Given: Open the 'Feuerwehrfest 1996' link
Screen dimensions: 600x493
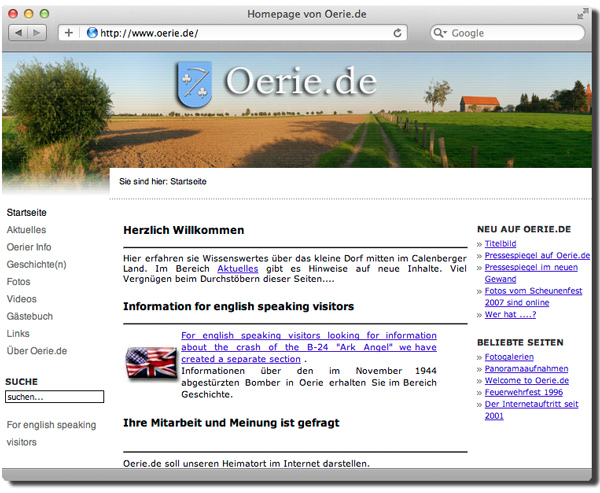Looking at the screenshot, I should click(524, 393).
